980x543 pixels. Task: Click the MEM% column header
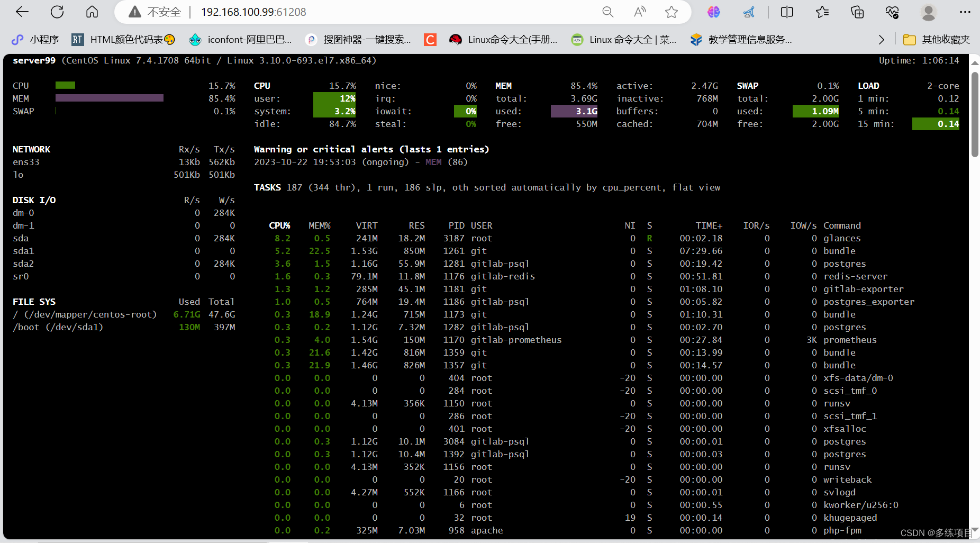point(320,225)
